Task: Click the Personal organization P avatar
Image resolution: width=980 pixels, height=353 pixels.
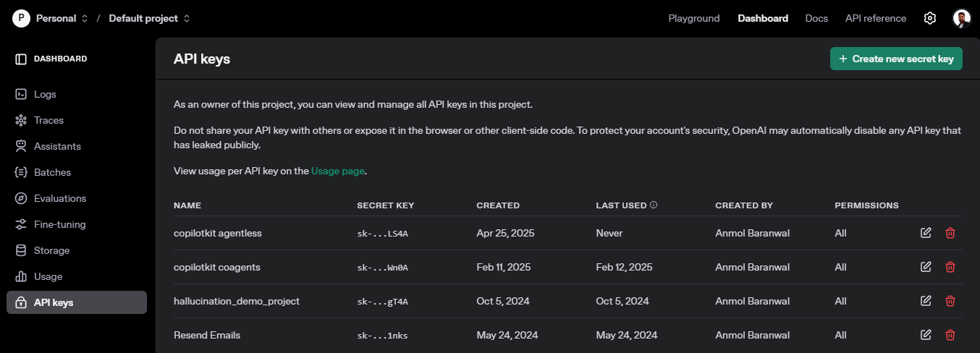Action: (x=21, y=18)
